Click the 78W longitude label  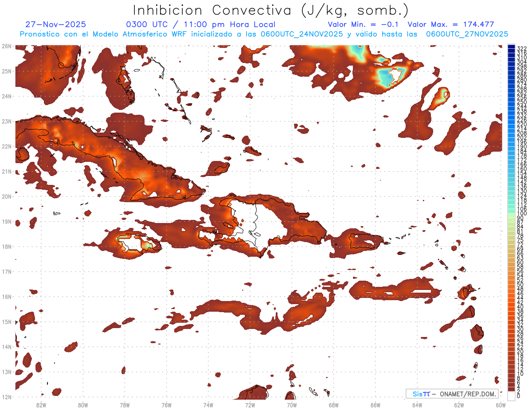pos(125,405)
